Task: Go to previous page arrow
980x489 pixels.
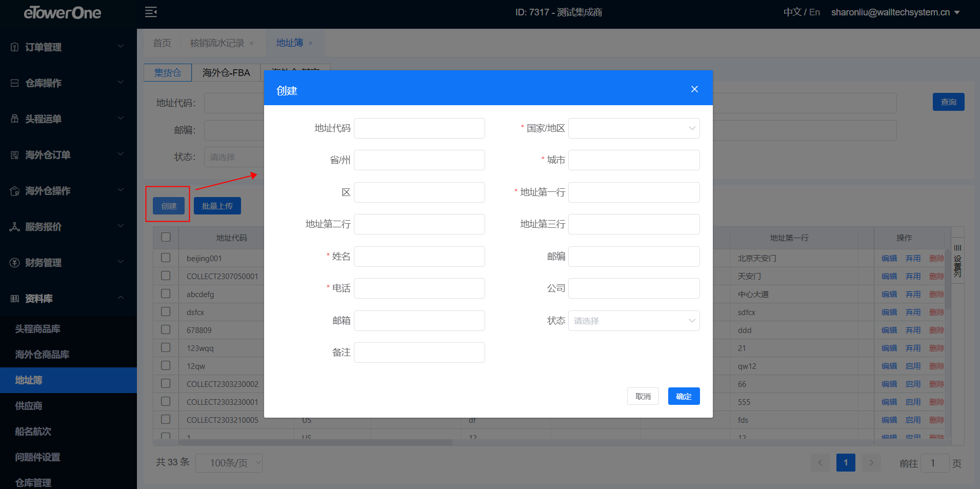Action: 820,463
